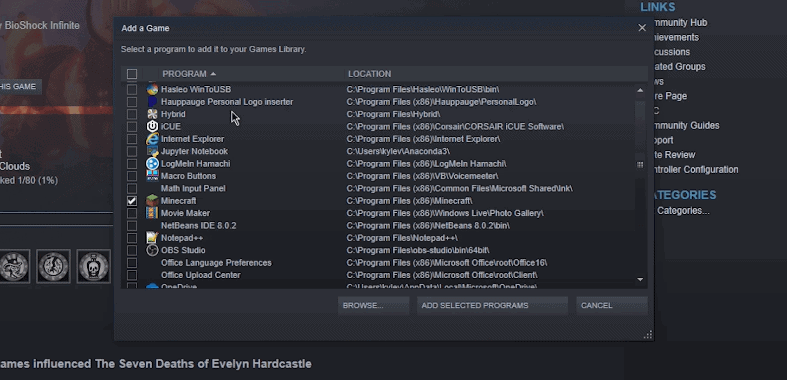Image resolution: width=787 pixels, height=380 pixels.
Task: Click Jupyter Notebook location path Anaconda3
Action: tap(398, 151)
